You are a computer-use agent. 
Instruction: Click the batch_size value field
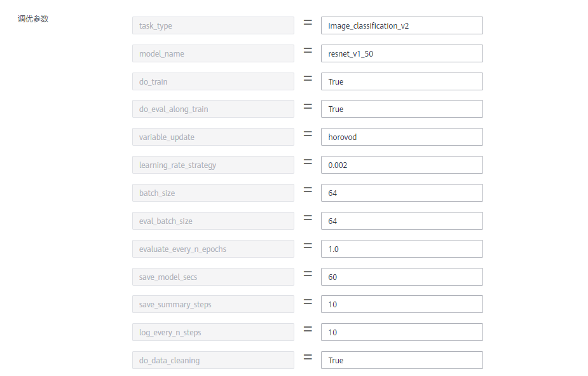pyautogui.click(x=401, y=193)
